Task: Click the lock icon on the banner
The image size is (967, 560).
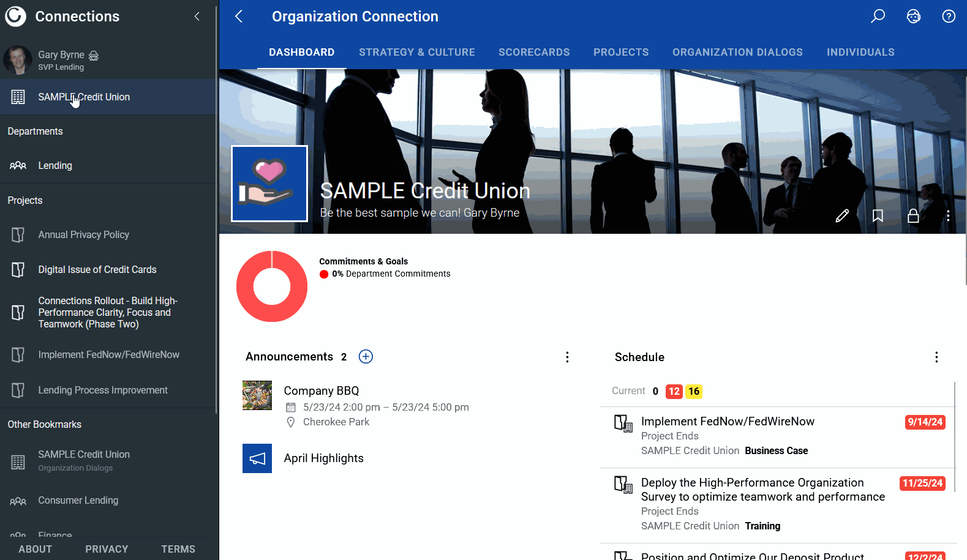Action: [913, 215]
